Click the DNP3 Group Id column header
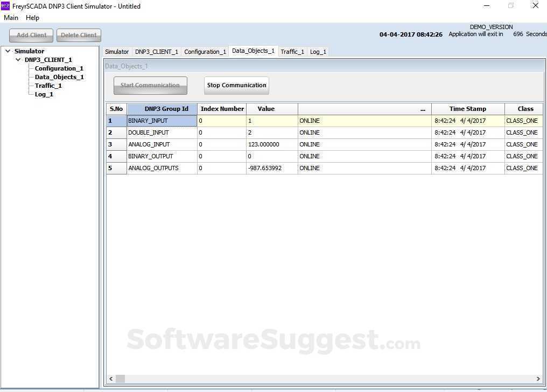547x392 pixels. [166, 108]
